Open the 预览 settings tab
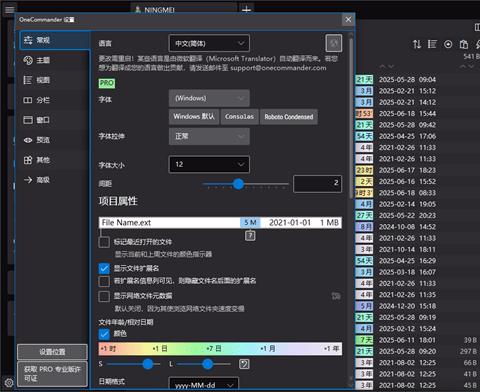 (x=54, y=140)
